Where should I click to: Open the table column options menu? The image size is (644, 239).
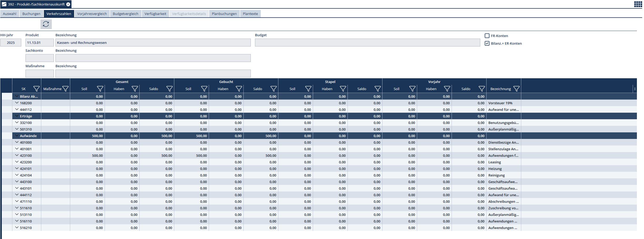tap(635, 89)
